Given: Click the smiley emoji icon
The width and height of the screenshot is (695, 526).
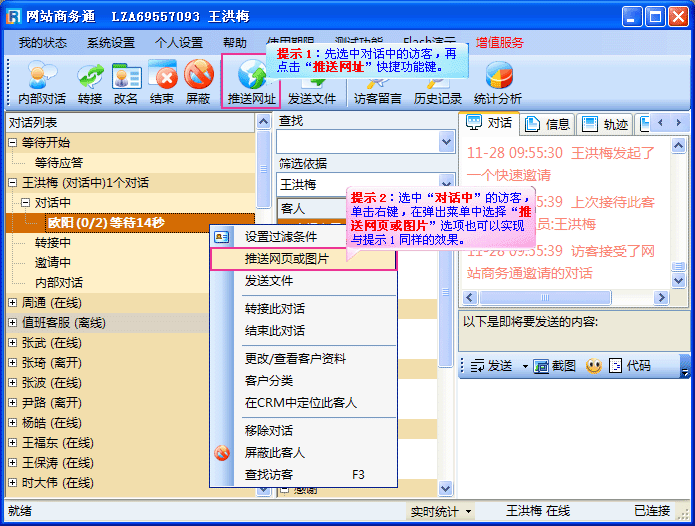Looking at the screenshot, I should (x=593, y=366).
